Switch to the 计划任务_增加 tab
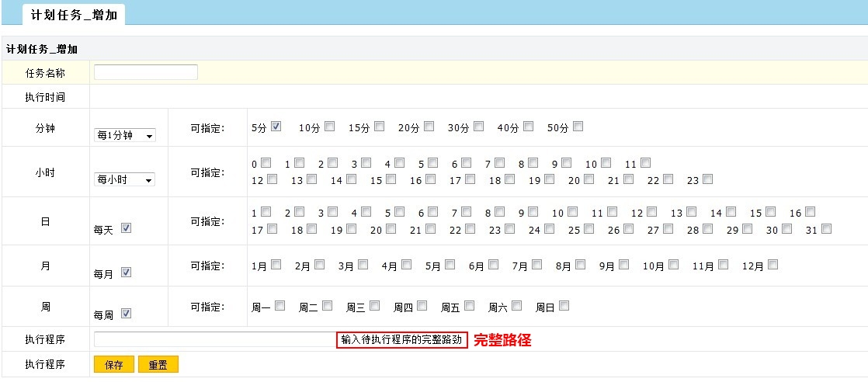 [x=74, y=15]
